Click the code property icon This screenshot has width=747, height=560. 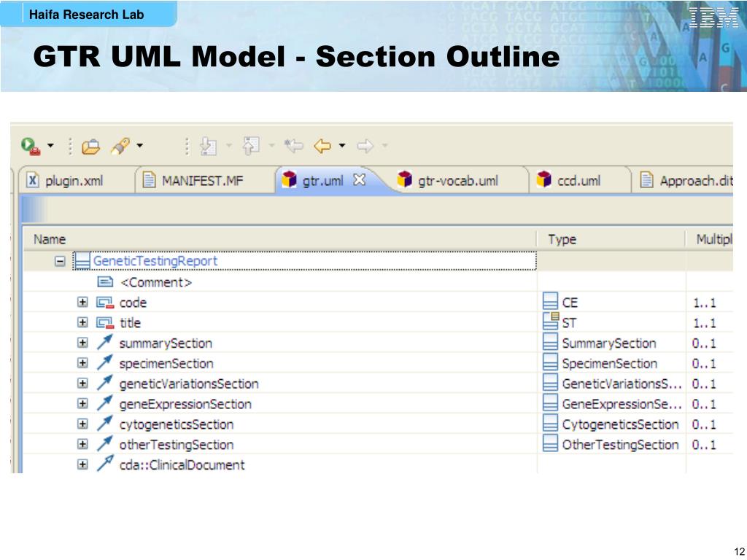click(x=105, y=303)
